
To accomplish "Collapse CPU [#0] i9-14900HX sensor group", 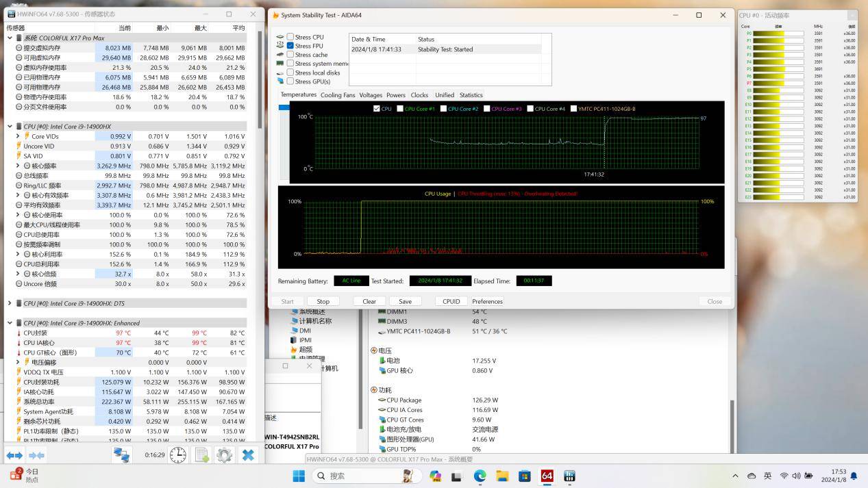I will coord(10,127).
